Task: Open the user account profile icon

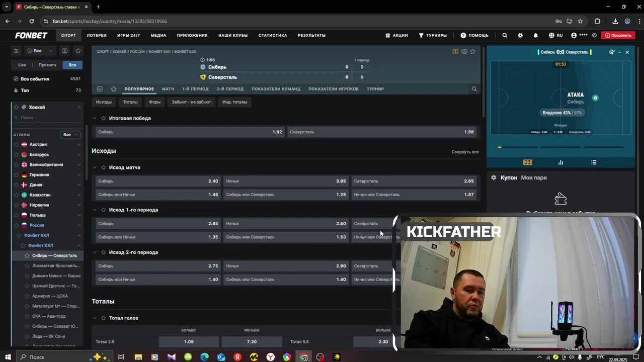Action: point(574,35)
